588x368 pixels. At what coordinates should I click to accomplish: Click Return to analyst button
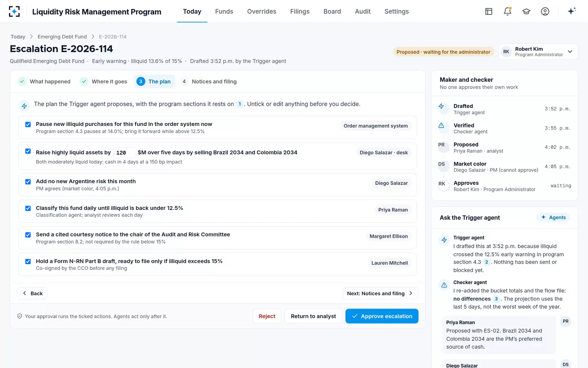tap(313, 316)
